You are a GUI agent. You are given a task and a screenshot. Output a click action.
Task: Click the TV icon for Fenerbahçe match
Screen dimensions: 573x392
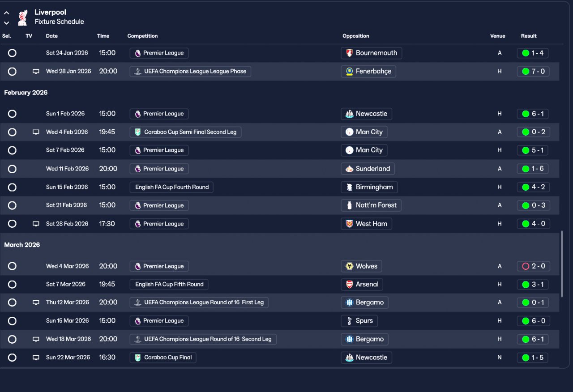pyautogui.click(x=36, y=72)
